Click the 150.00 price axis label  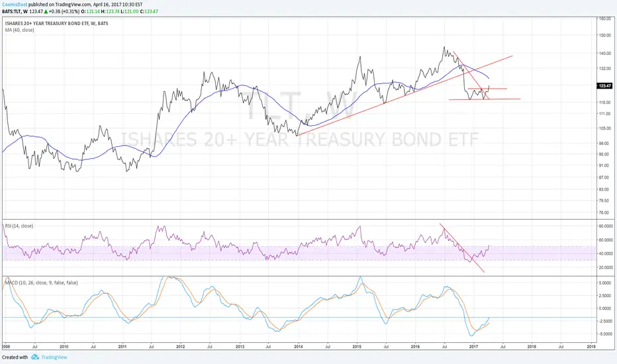(605, 36)
